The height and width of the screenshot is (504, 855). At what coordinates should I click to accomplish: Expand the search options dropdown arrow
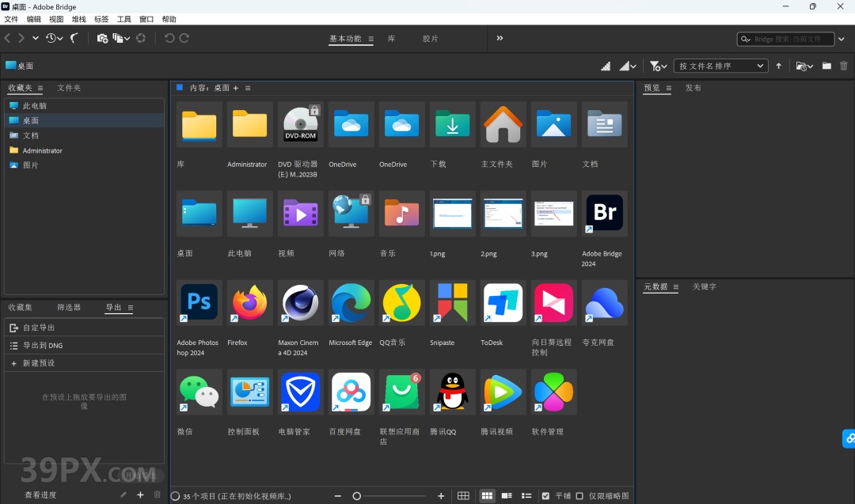(x=842, y=40)
